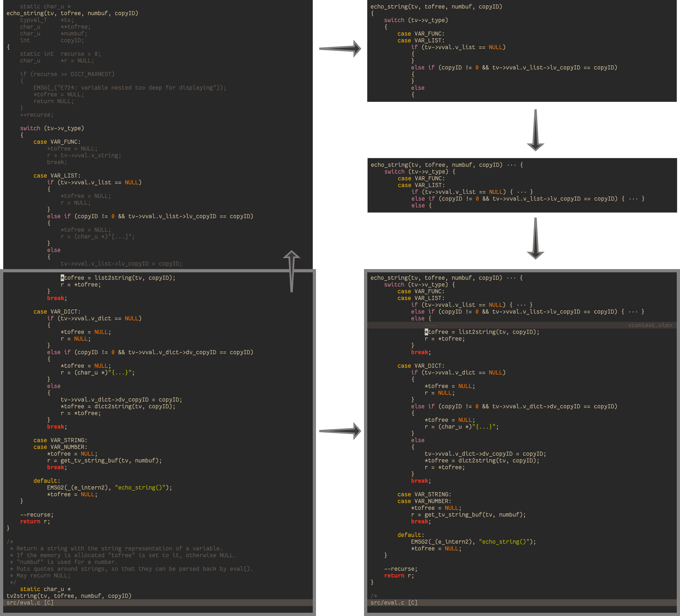The width and height of the screenshot is (680, 616).
Task: Click 'switch (tv->v_type)' line in top-right panel
Action: (416, 20)
